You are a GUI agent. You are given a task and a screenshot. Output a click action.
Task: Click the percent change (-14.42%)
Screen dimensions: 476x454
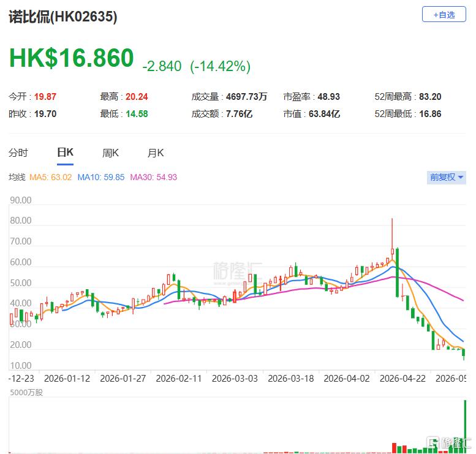click(x=220, y=66)
